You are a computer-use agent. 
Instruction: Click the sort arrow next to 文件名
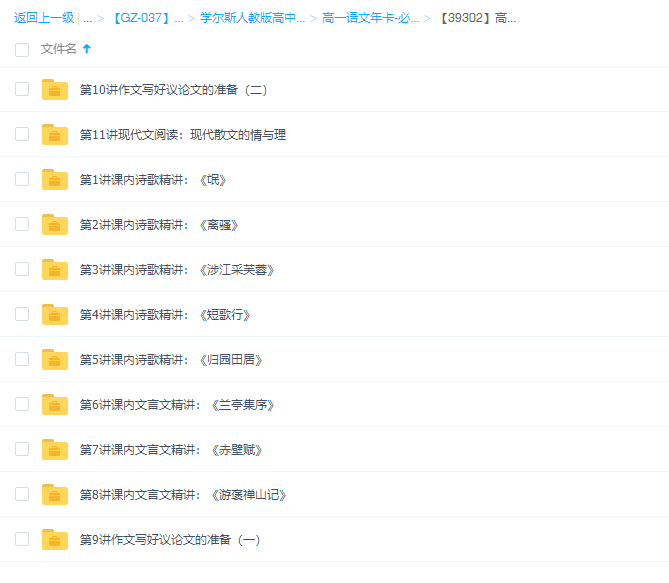point(87,49)
